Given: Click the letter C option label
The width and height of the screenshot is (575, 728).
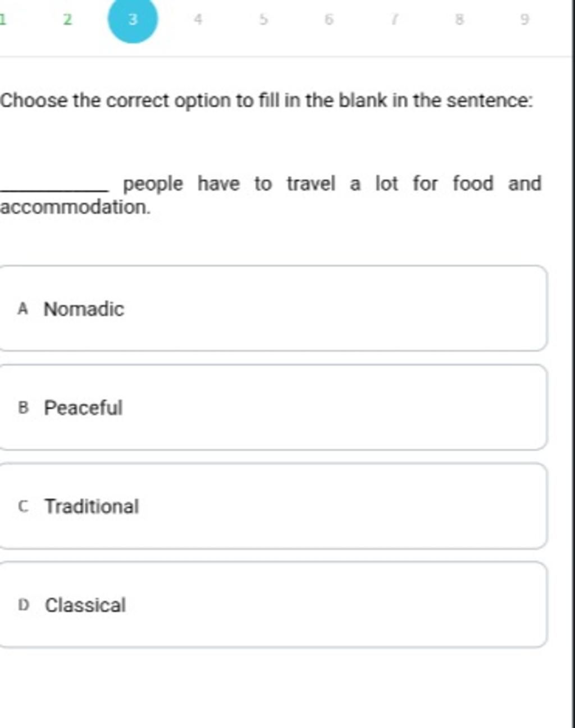Looking at the screenshot, I should (23, 506).
